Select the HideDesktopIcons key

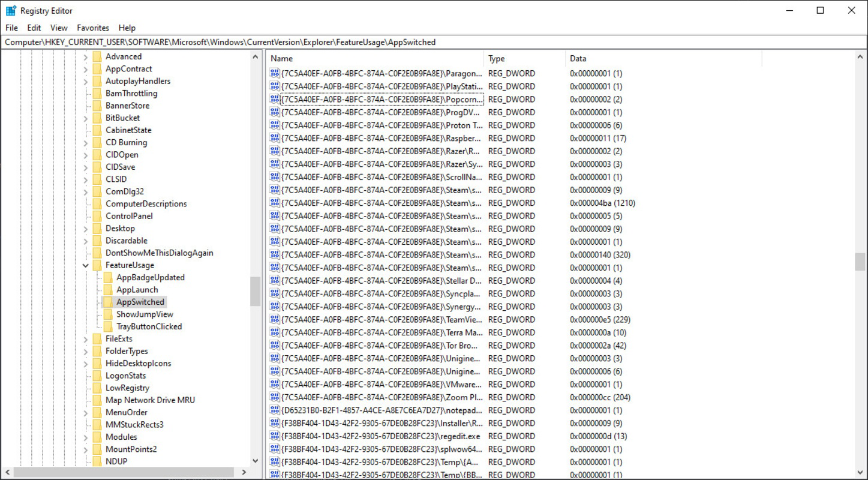[x=138, y=364]
